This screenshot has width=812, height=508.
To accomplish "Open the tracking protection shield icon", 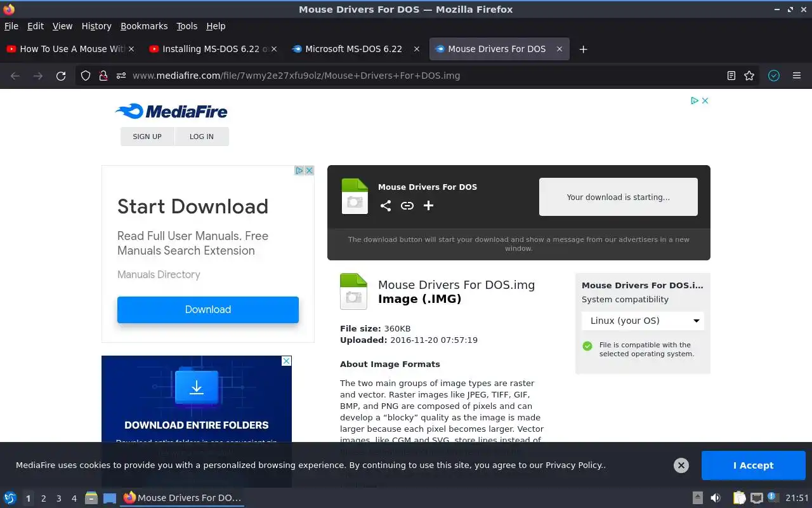I will point(86,76).
